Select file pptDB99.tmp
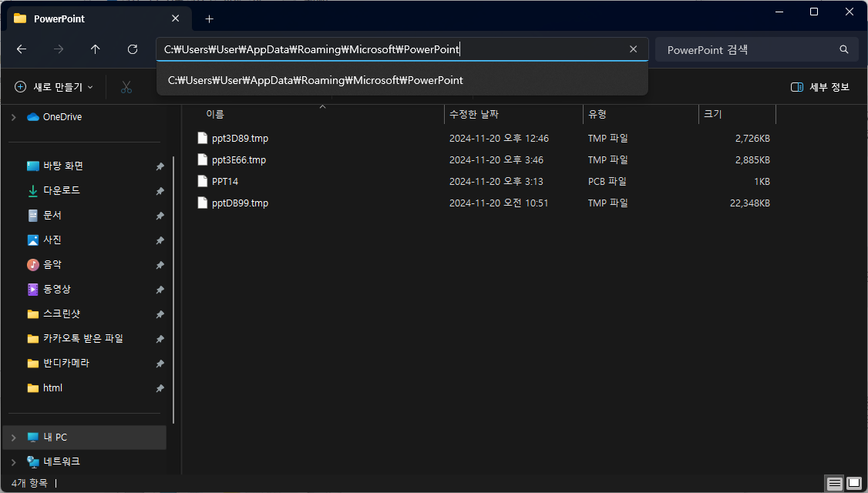Image resolution: width=868 pixels, height=493 pixels. click(241, 203)
